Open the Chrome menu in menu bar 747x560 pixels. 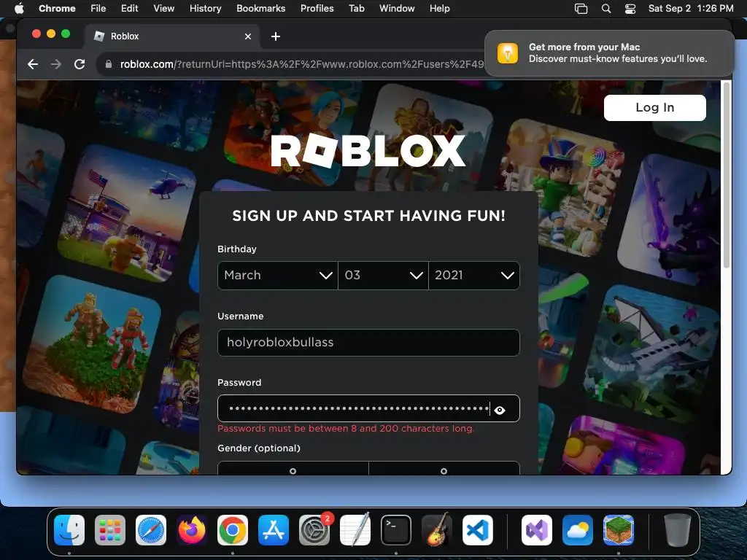point(57,8)
